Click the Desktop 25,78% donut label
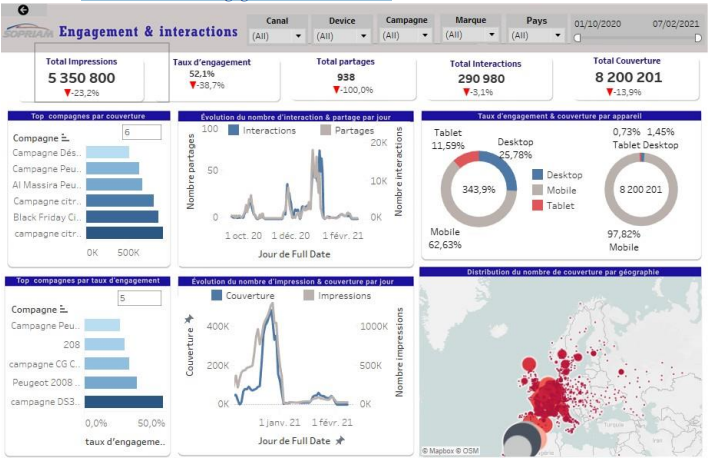Image resolution: width=708 pixels, height=459 pixels. [515, 148]
